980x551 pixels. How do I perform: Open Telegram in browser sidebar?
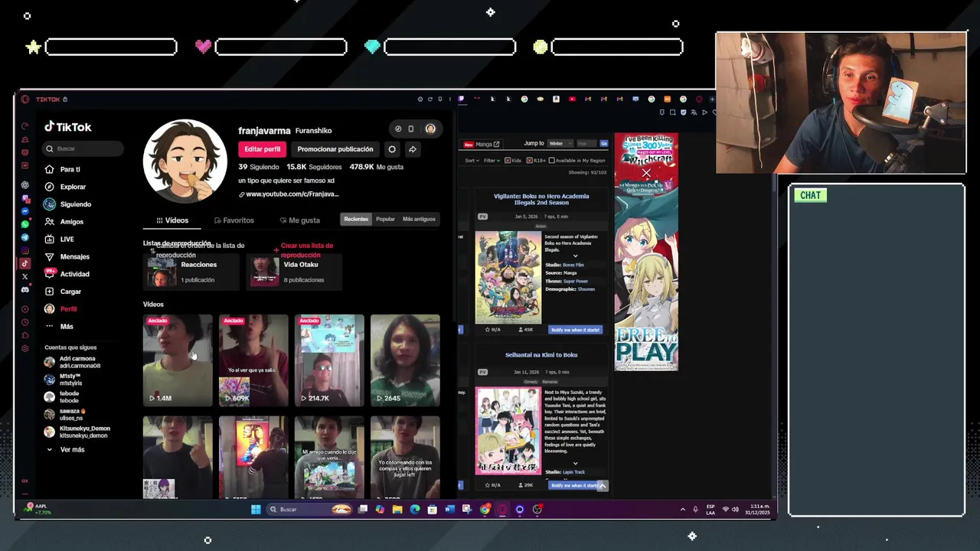click(25, 237)
